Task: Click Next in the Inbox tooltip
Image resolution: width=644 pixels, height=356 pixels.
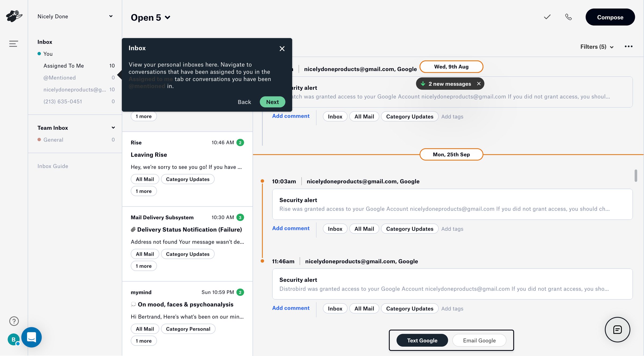Action: (x=272, y=102)
